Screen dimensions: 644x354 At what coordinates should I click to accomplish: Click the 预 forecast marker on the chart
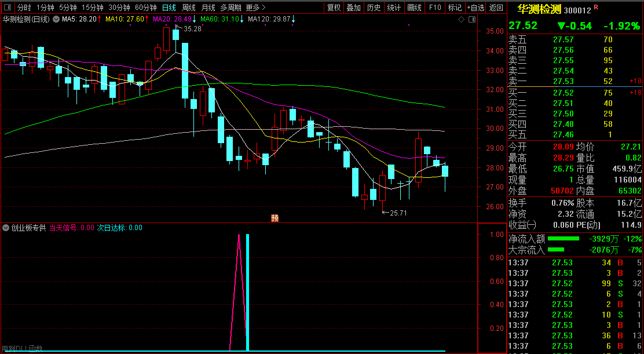(x=275, y=218)
